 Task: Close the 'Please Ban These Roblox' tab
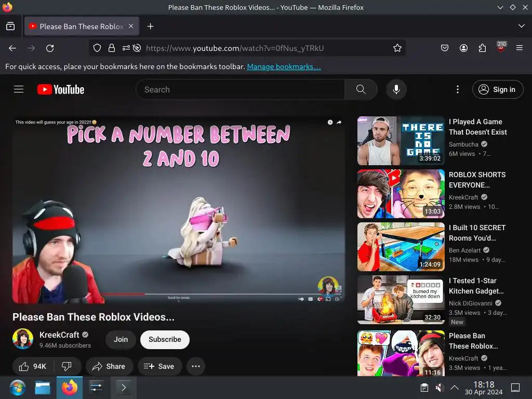coord(131,26)
